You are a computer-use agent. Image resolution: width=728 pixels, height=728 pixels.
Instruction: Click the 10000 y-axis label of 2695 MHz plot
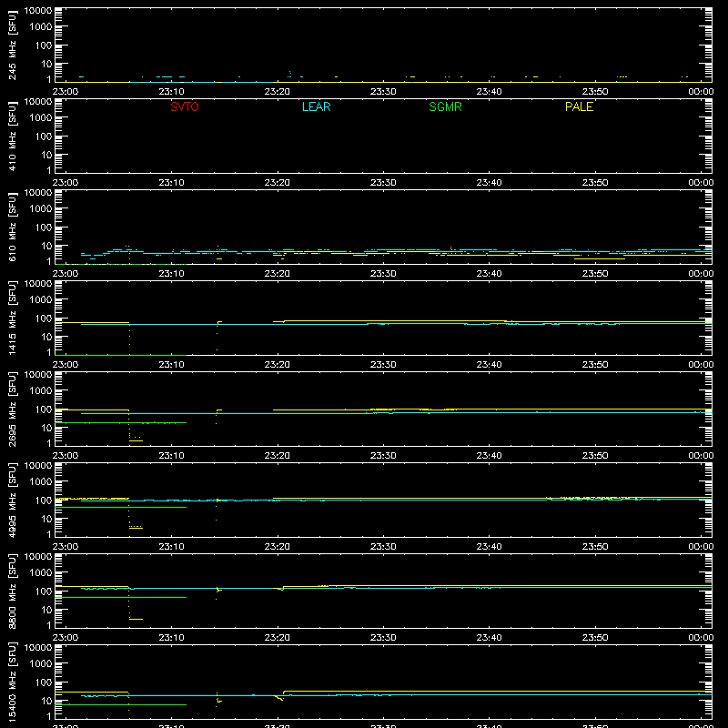[x=38, y=375]
